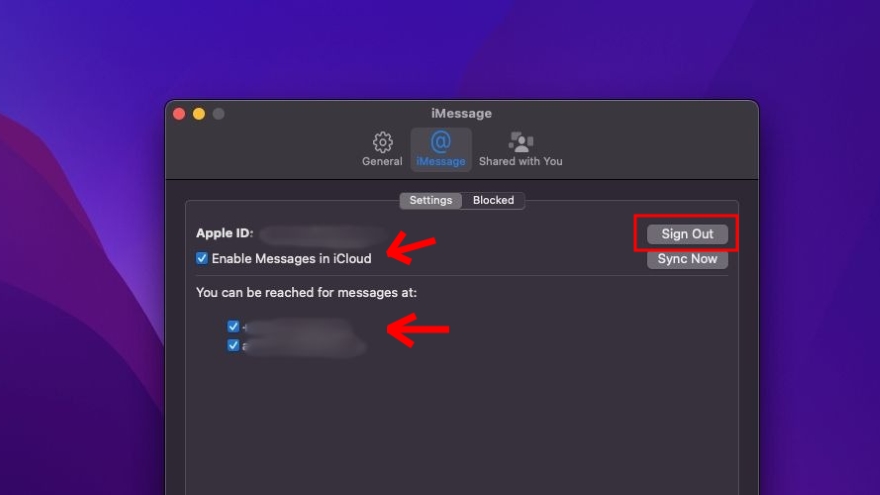The height and width of the screenshot is (495, 880).
Task: Switch to the Blocked tab
Action: [x=493, y=200]
